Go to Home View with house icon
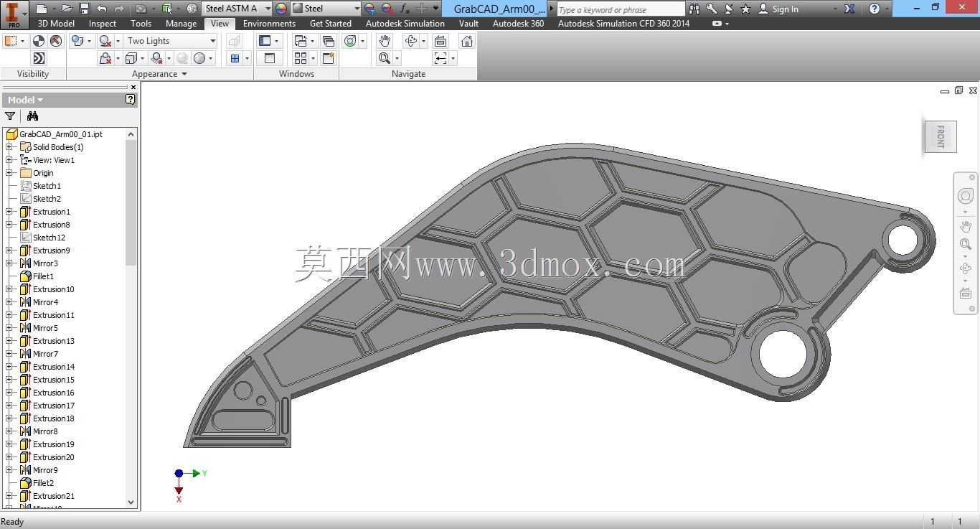This screenshot has width=980, height=529. point(467,41)
